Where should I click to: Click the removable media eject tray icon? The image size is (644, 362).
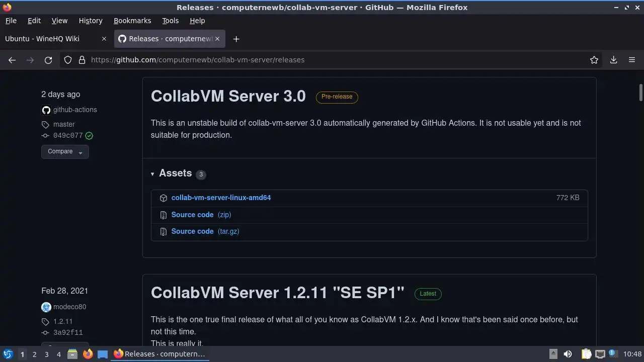coord(553,354)
